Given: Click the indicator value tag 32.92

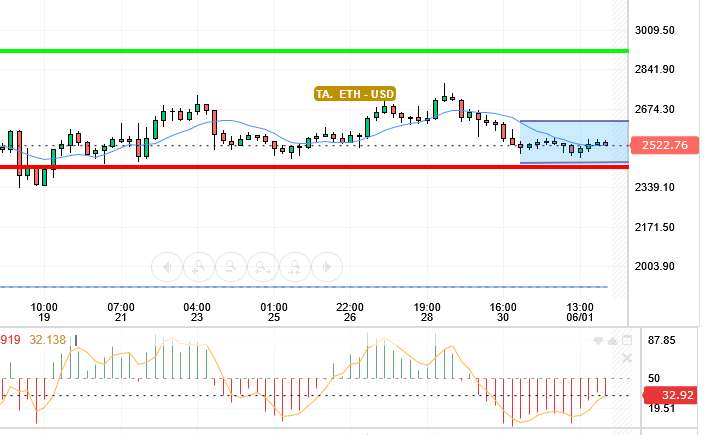Looking at the screenshot, I should [x=671, y=395].
